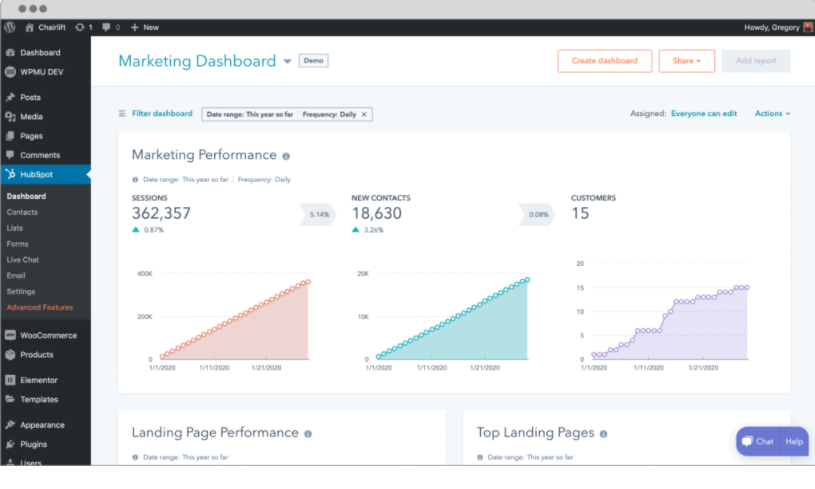
Task: Open the Actions dropdown
Action: point(772,113)
